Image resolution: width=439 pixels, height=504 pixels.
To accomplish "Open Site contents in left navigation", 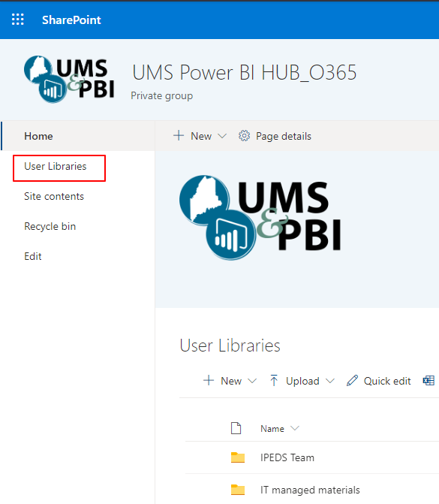I will tap(54, 196).
